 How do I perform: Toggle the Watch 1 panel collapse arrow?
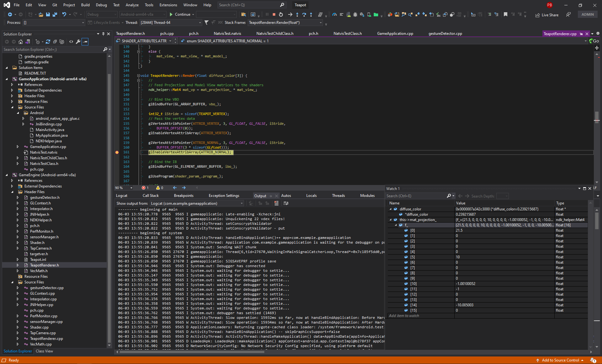tap(579, 188)
